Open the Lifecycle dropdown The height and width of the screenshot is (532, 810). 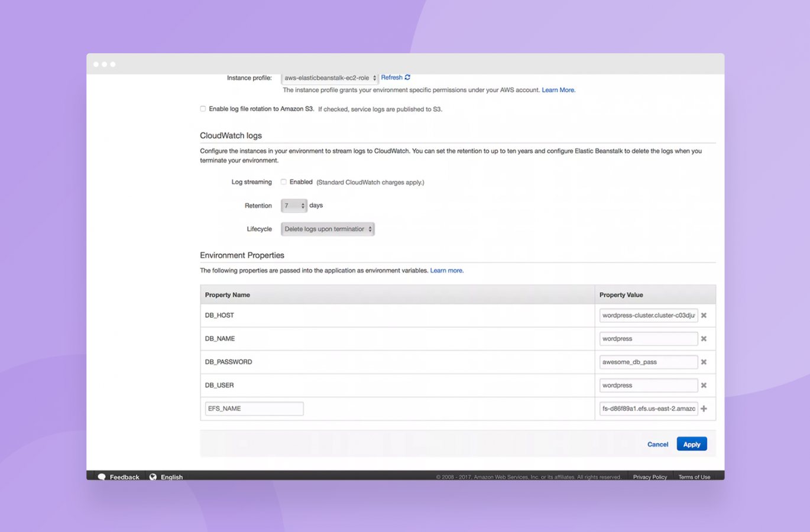(x=328, y=229)
